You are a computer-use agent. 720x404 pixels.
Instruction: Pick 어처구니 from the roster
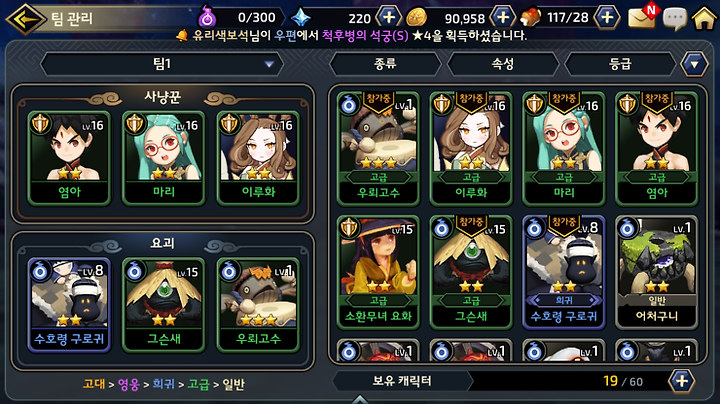[657, 272]
